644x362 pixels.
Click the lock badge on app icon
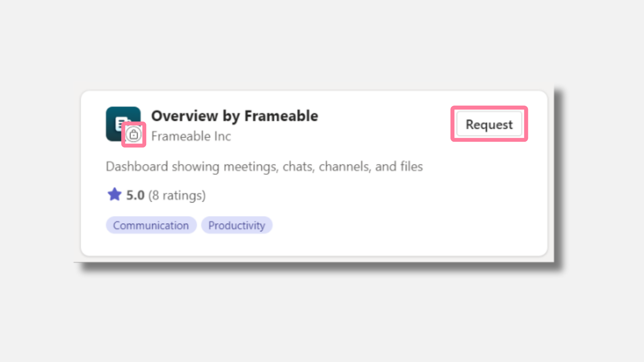click(x=133, y=134)
